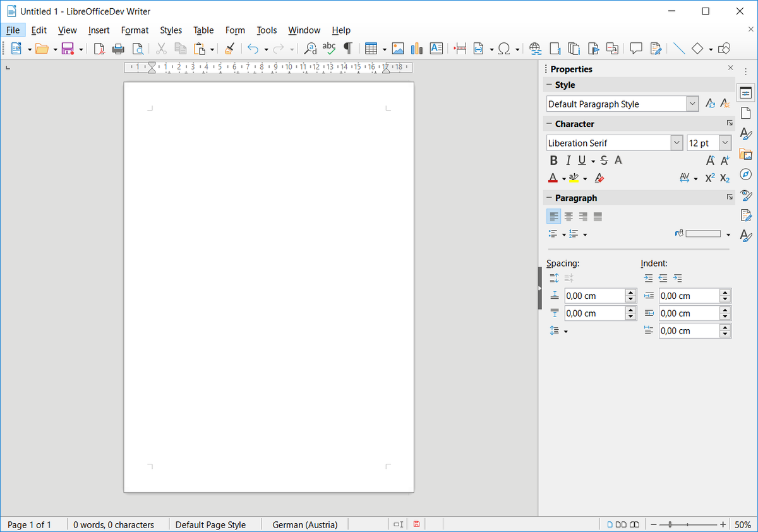Screen dimensions: 758x532
Task: Open the Default Paragraph Style dropdown
Action: pos(692,104)
